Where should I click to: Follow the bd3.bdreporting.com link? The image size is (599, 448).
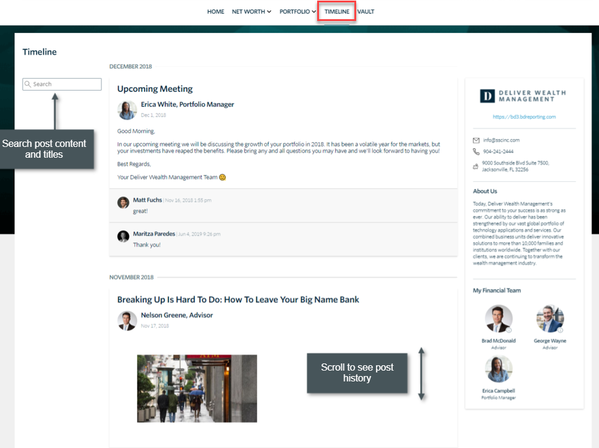tap(524, 117)
